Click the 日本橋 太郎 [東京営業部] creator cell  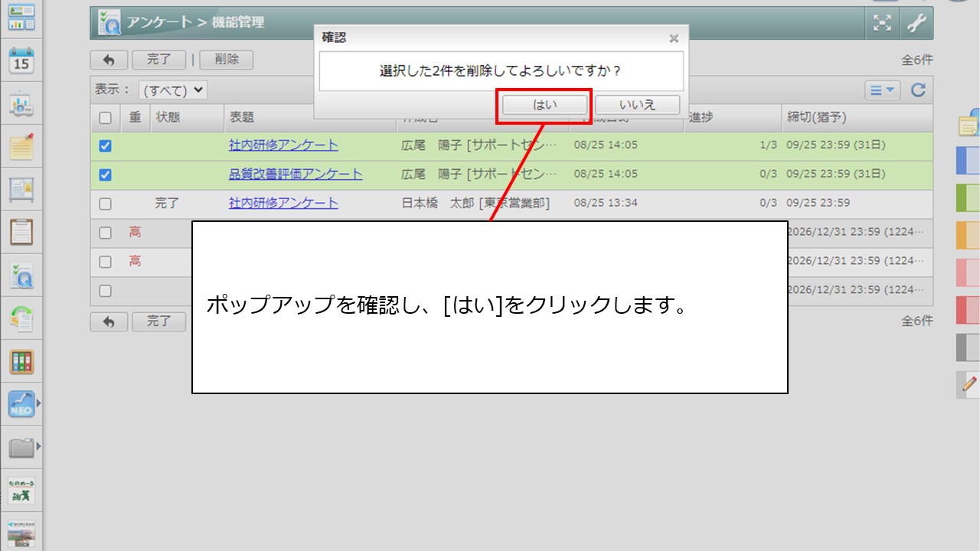point(475,204)
